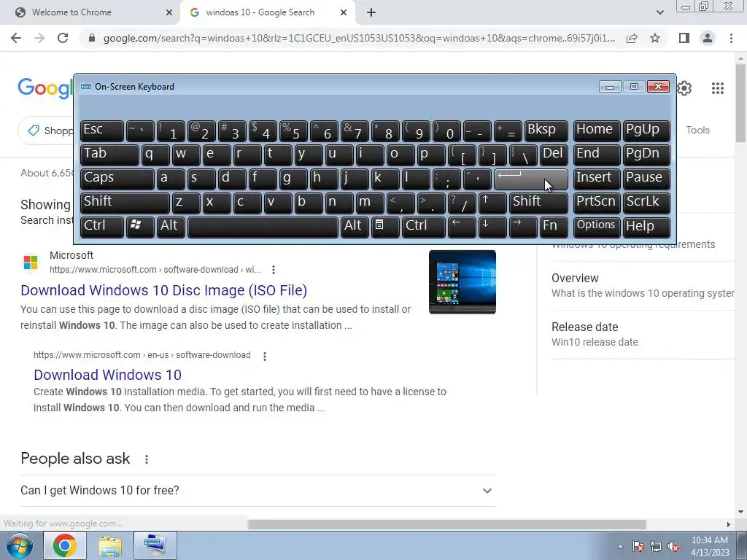Toggle the left Ctrl key on keyboard
Screen dimensions: 747x560
click(102, 227)
